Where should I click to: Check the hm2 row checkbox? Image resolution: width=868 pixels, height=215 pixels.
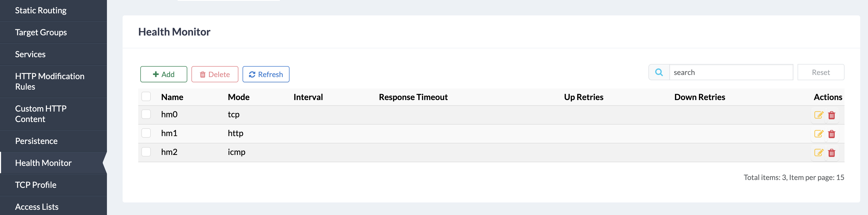pyautogui.click(x=146, y=152)
